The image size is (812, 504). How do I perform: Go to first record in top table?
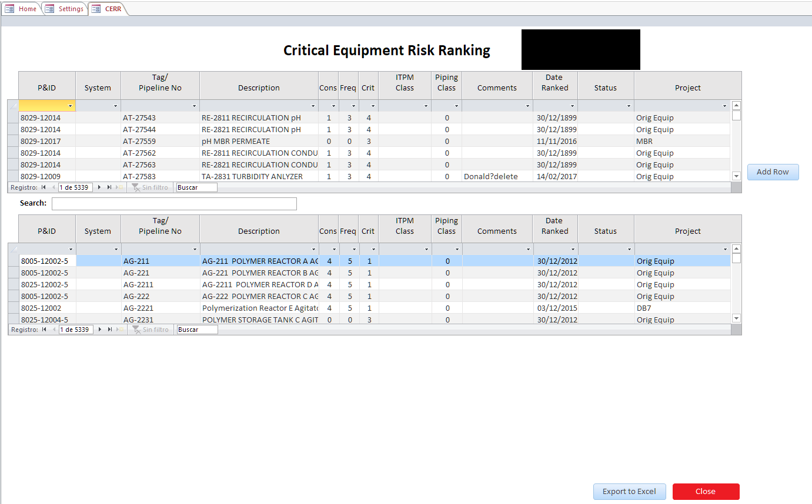[43, 187]
